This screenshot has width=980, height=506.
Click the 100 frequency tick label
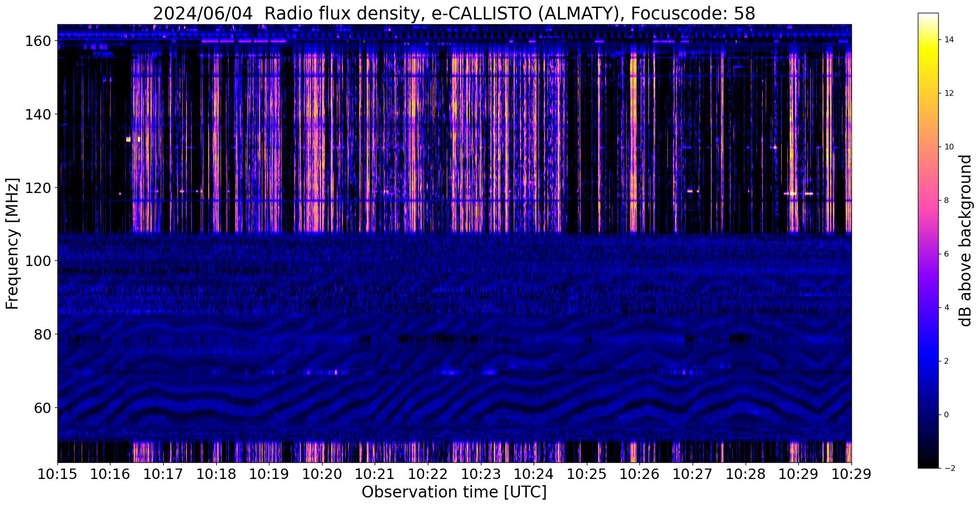[38, 261]
